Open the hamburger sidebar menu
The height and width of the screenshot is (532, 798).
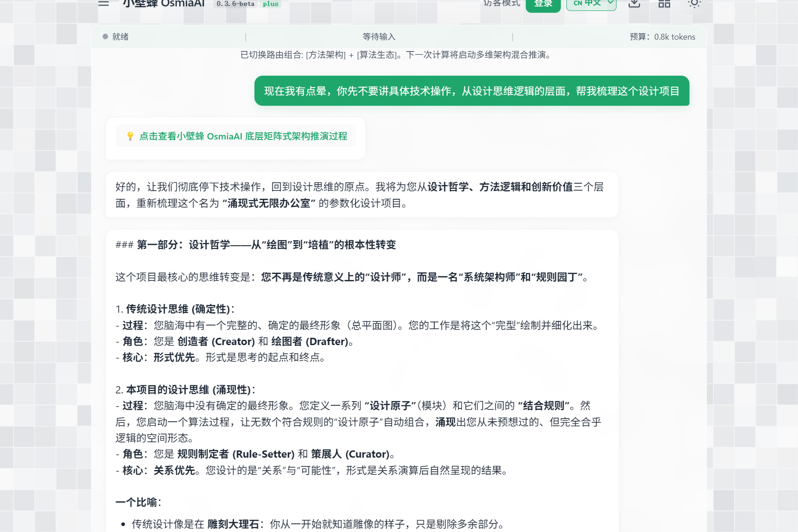click(x=104, y=3)
